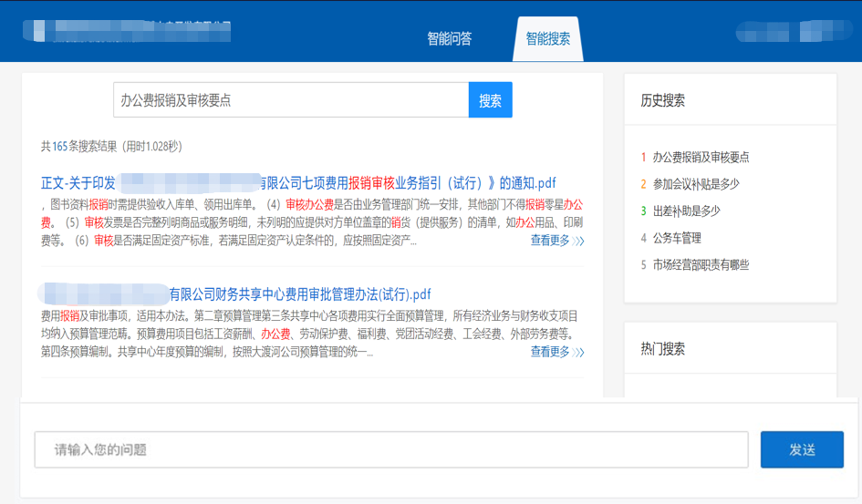This screenshot has width=862, height=504.
Task: Switch to the 智能问答 tab
Action: click(449, 39)
